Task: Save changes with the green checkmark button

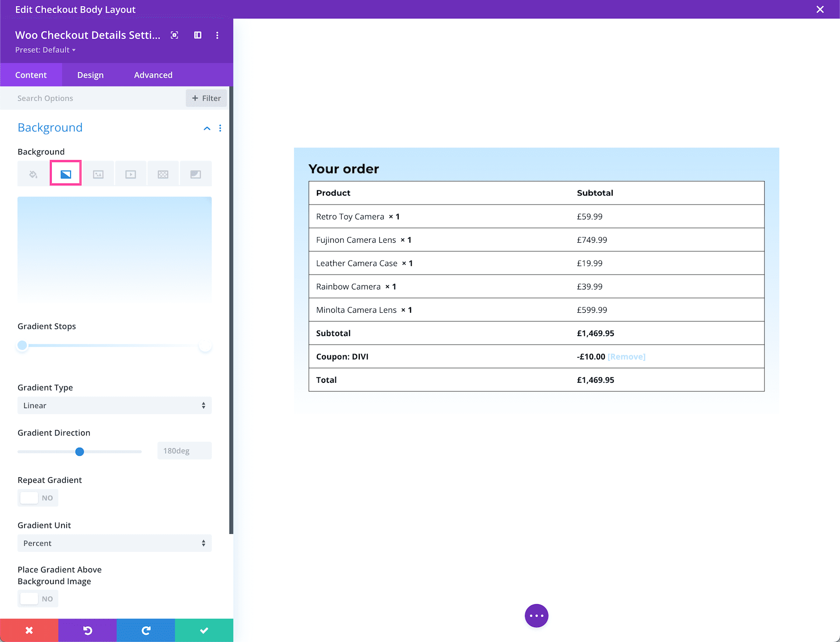Action: (203, 630)
